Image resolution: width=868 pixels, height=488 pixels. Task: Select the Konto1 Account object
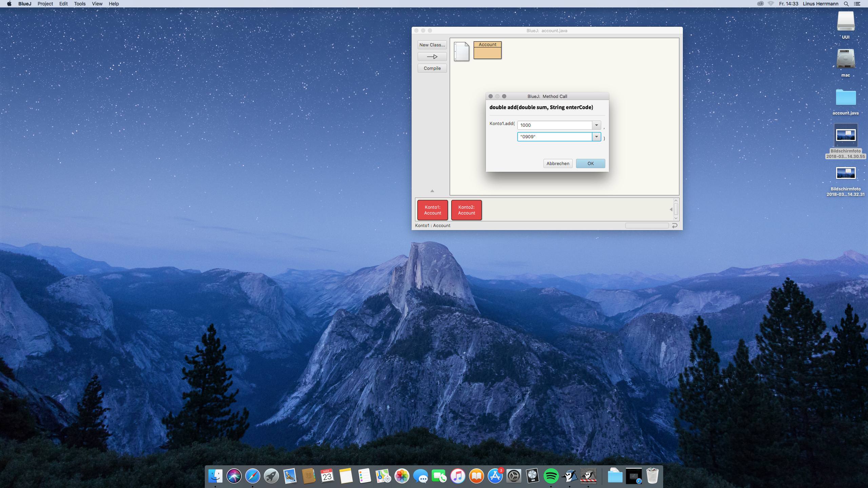pyautogui.click(x=432, y=210)
